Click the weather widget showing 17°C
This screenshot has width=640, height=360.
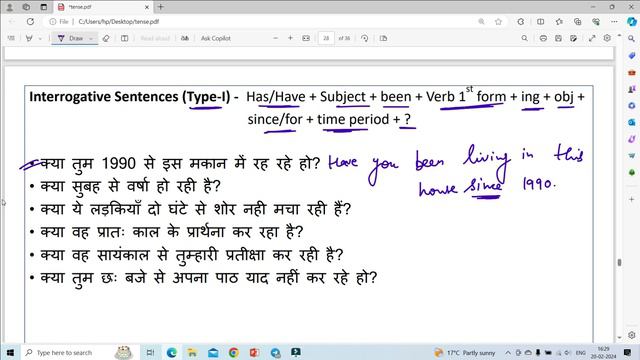coord(465,352)
